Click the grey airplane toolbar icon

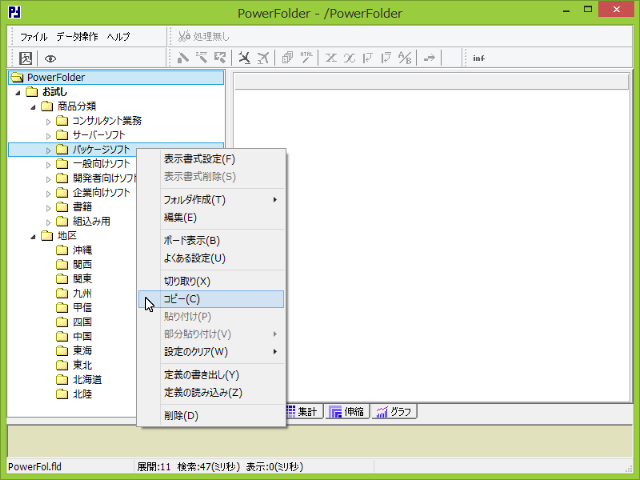click(x=263, y=58)
